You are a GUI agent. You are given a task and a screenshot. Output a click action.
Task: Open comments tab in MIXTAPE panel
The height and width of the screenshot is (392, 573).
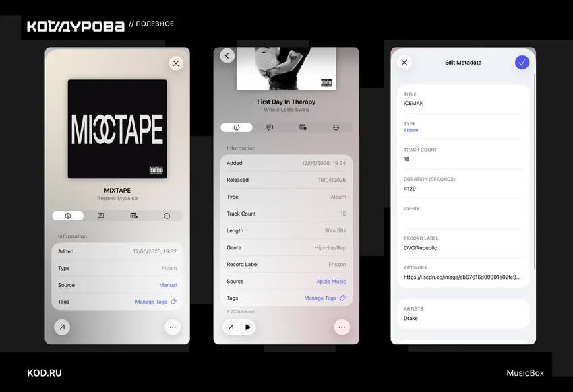(101, 216)
